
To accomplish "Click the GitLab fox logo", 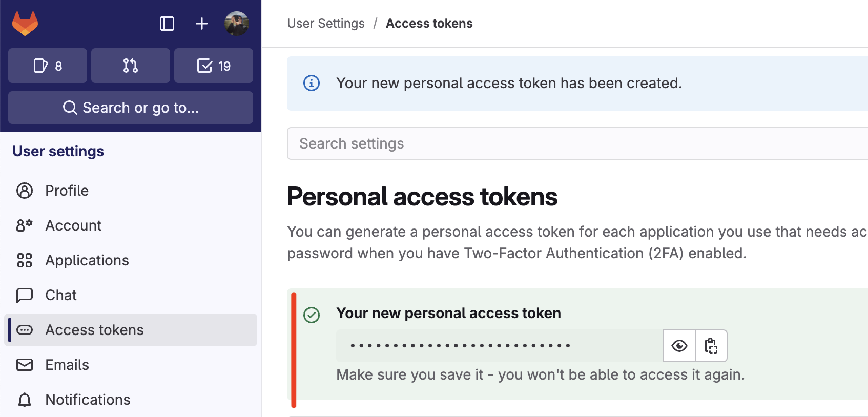I will click(25, 24).
